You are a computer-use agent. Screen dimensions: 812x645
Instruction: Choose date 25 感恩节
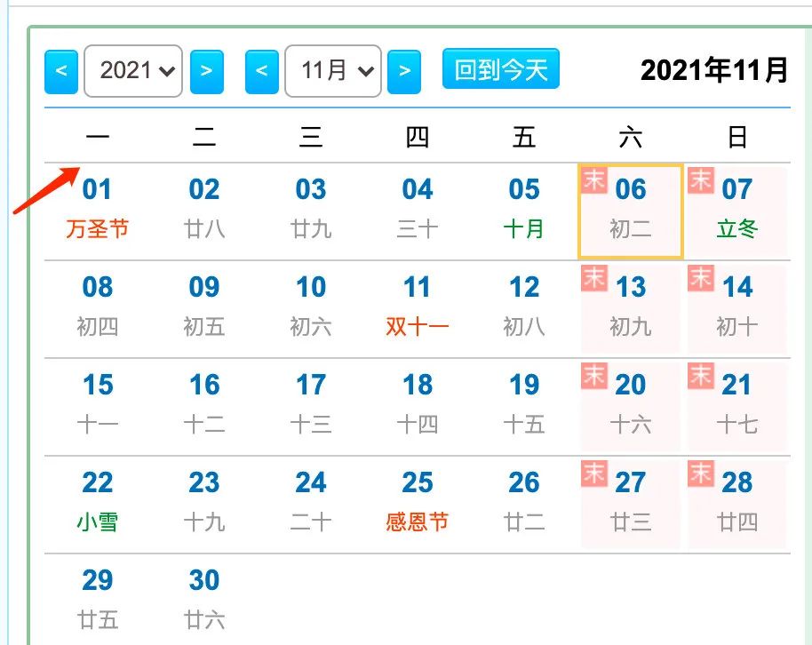418,502
